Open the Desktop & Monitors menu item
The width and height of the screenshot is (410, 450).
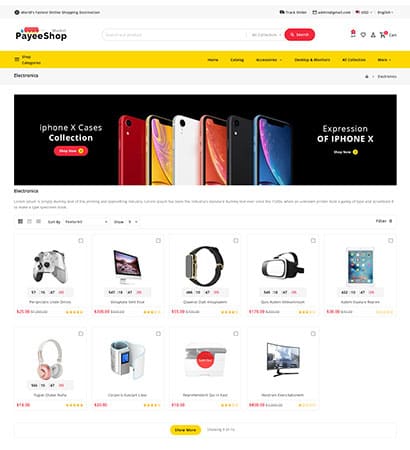[312, 60]
